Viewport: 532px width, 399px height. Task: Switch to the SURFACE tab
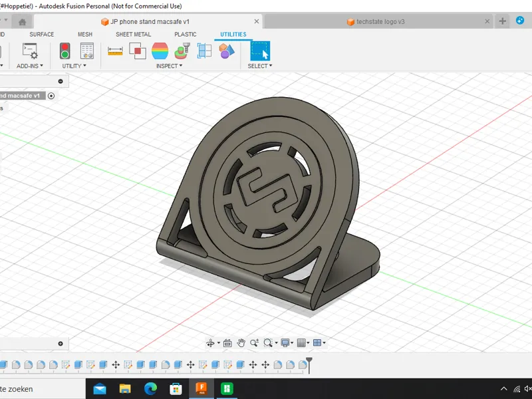click(x=42, y=35)
